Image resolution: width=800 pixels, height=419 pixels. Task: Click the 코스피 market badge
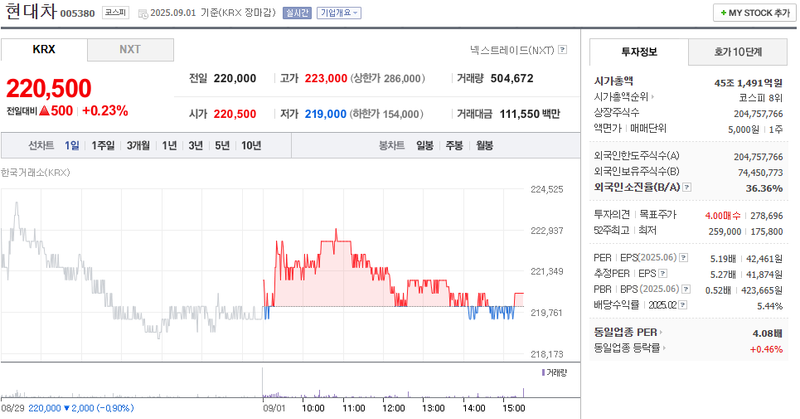point(115,12)
